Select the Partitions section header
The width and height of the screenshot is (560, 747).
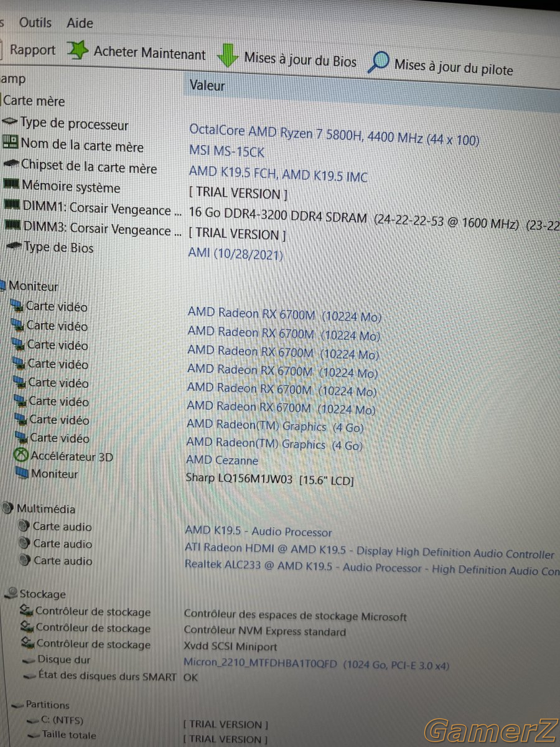48,705
